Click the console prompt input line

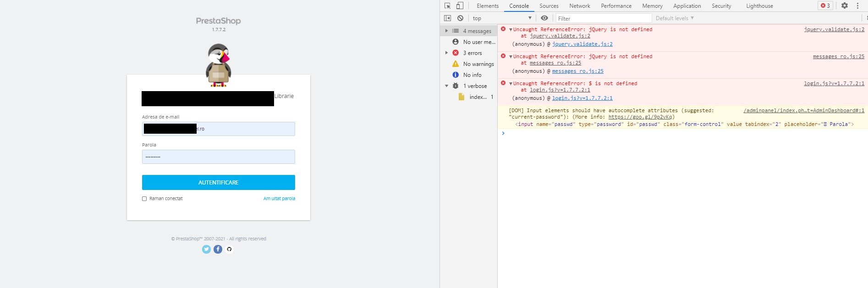[x=683, y=133]
